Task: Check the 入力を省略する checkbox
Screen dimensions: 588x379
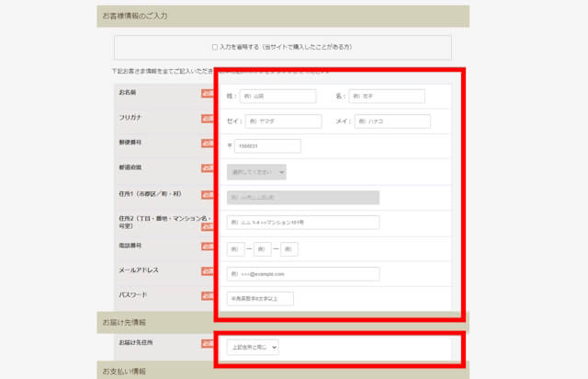Action: tap(215, 47)
